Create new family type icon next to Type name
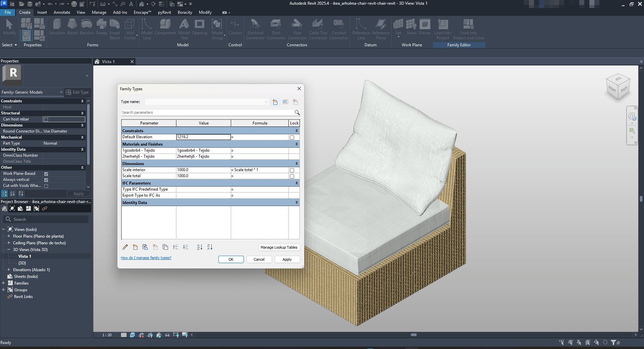Screen dimensions: 644x349 coord(275,102)
